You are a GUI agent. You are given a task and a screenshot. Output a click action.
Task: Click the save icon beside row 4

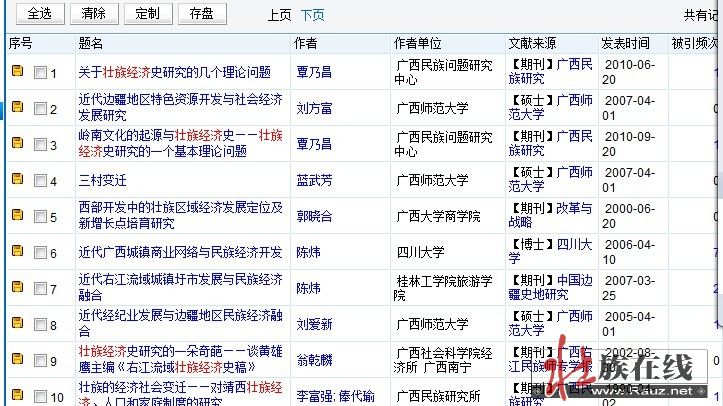17,179
